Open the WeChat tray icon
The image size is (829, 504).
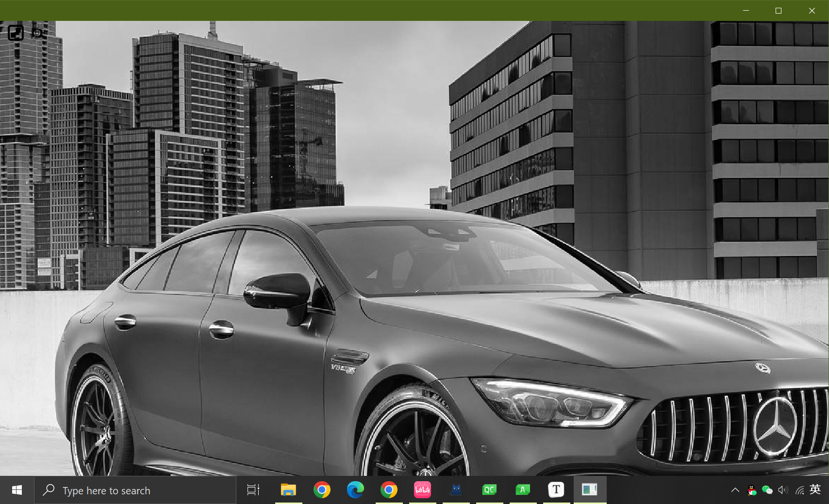pos(767,490)
